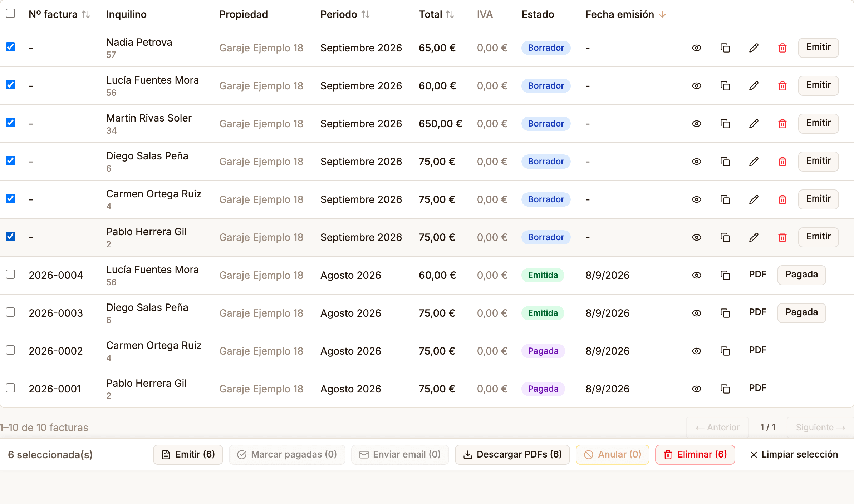The width and height of the screenshot is (854, 504).
Task: Duplicate the September invoice for Lucía Fuentes Mora
Action: point(725,86)
